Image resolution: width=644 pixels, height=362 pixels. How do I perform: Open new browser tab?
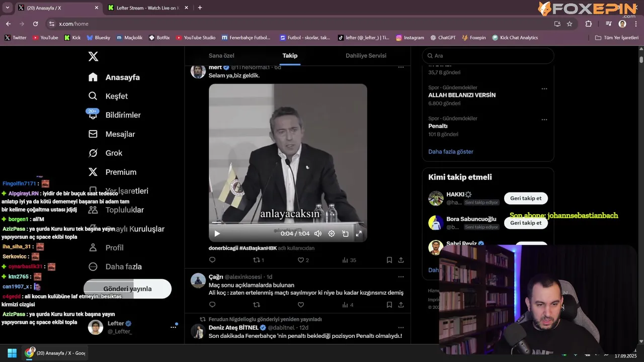(200, 8)
